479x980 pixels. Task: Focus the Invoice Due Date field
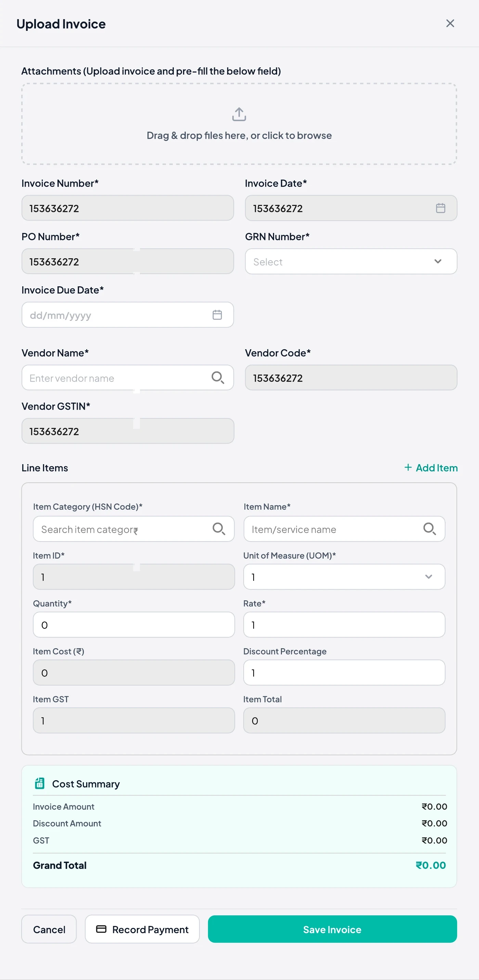(128, 315)
